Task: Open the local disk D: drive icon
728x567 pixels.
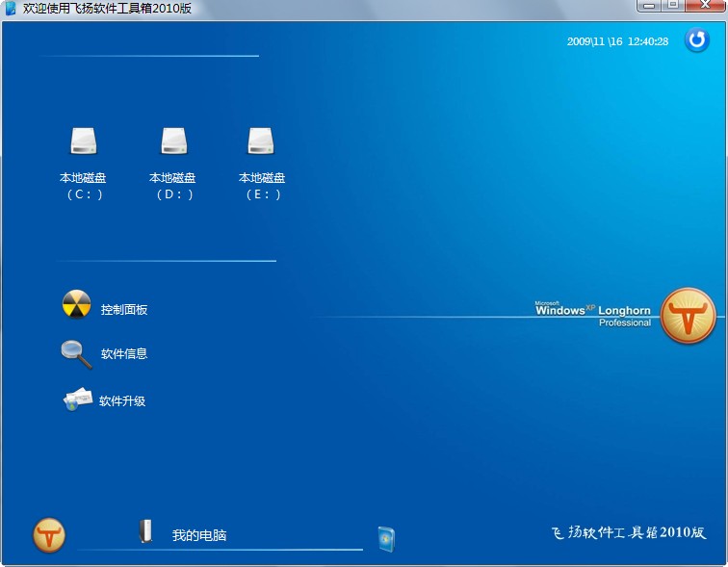Action: [174, 141]
